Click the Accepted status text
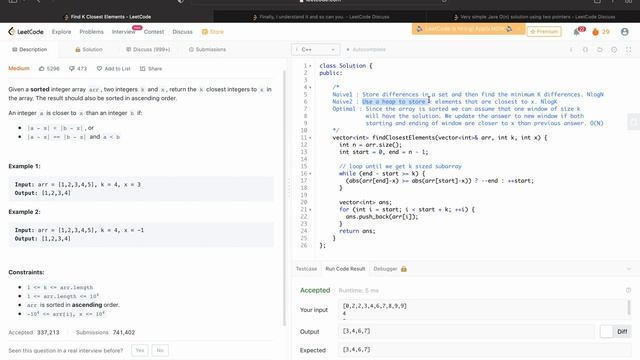This screenshot has height=360, width=640. coord(315,290)
